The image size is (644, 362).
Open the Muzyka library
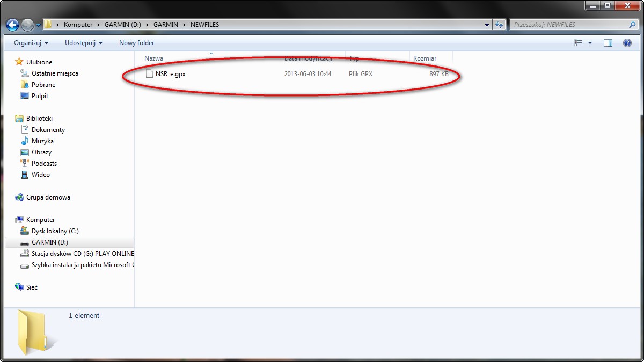(42, 141)
